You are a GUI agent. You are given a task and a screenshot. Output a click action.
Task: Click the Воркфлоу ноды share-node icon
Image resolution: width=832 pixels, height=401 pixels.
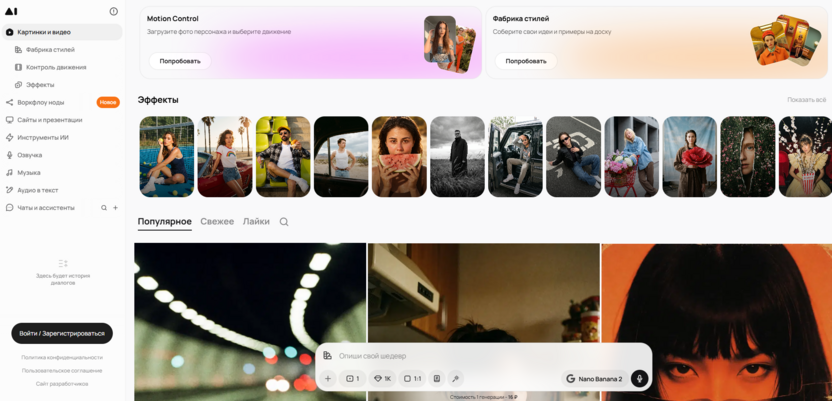click(10, 102)
